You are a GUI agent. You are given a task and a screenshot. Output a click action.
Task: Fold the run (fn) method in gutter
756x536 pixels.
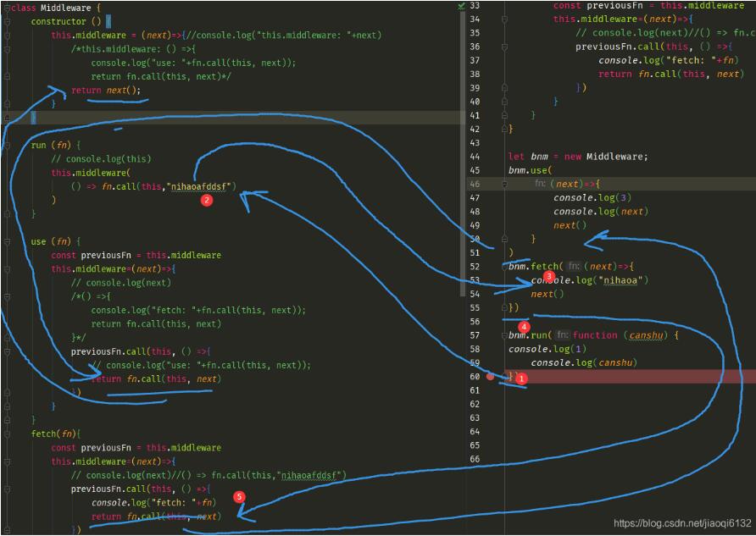7,146
